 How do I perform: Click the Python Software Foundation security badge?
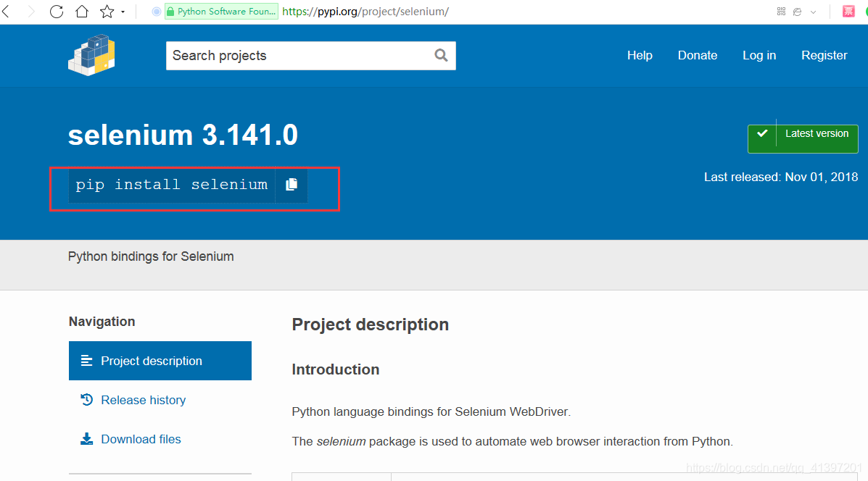coord(221,11)
